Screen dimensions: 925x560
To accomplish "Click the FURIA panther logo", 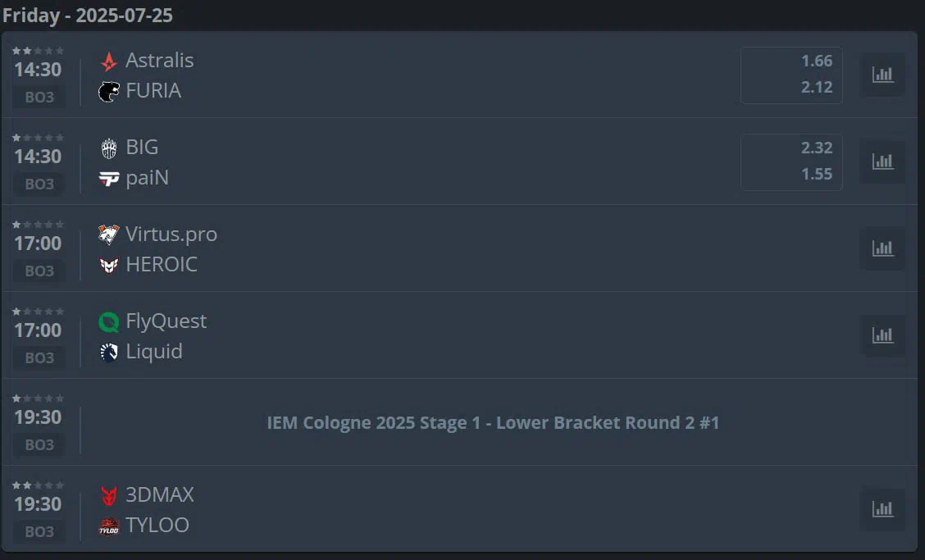I will click(x=108, y=92).
